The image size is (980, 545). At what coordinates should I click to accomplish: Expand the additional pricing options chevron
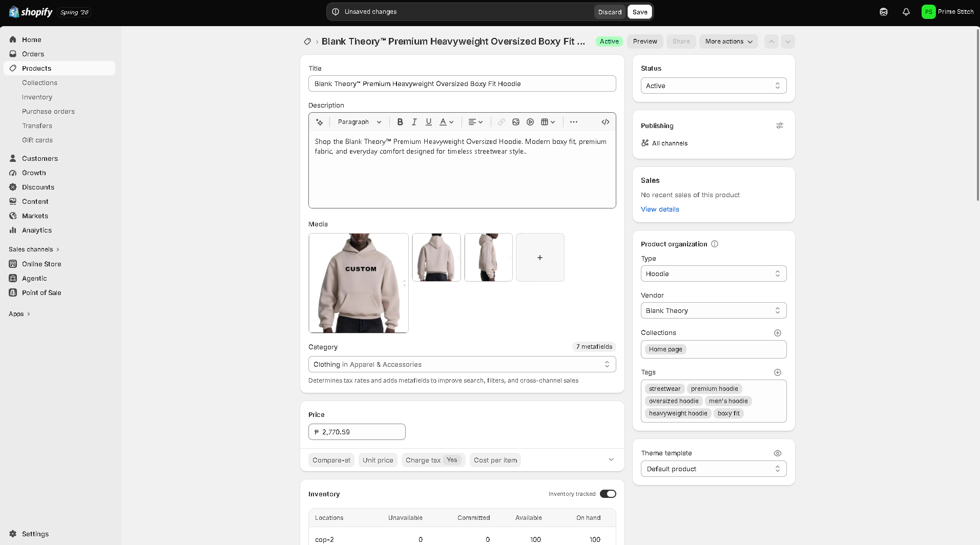pyautogui.click(x=611, y=459)
